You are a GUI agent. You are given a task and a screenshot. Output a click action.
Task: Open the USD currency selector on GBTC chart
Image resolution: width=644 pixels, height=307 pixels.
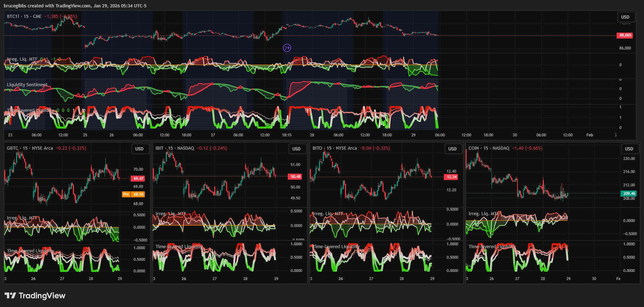point(139,149)
